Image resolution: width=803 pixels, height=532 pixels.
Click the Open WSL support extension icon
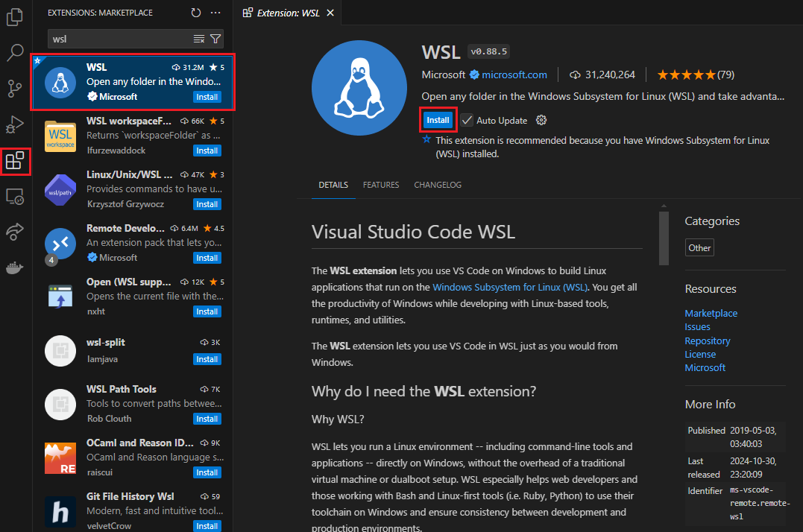point(60,297)
